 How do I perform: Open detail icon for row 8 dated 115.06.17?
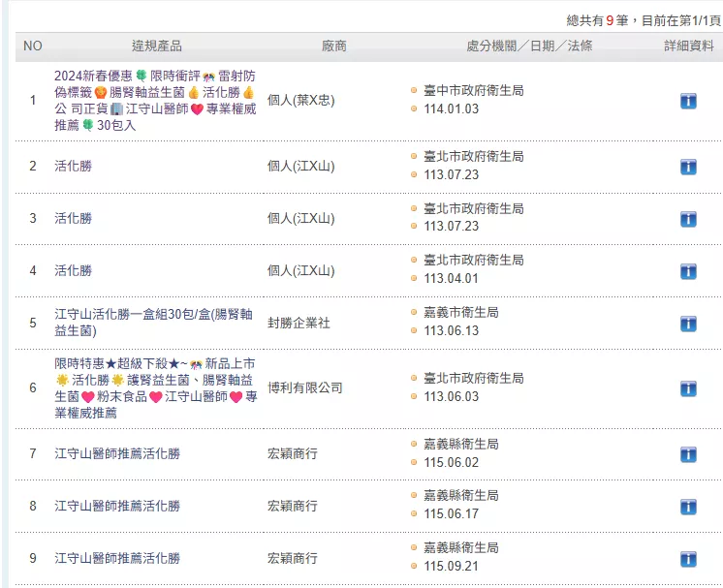[688, 507]
